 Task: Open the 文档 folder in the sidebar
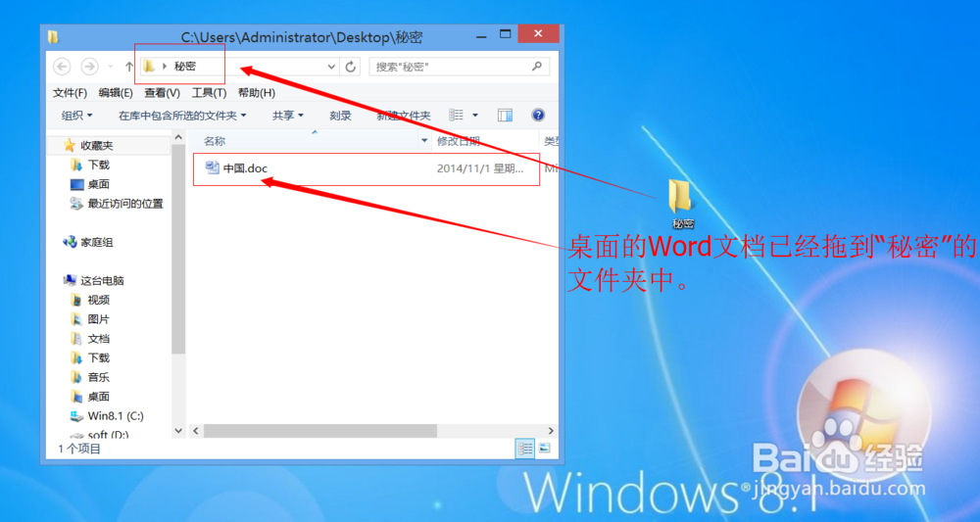coord(99,339)
